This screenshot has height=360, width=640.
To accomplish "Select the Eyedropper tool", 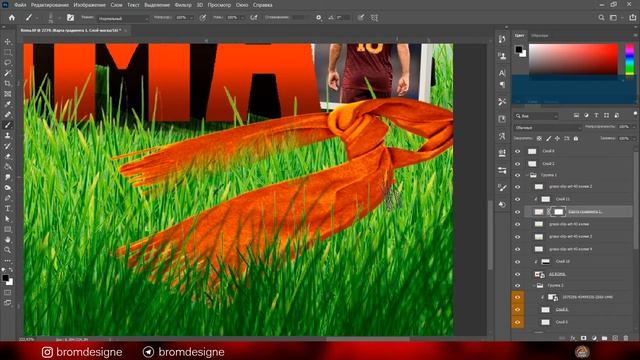I will click(8, 104).
